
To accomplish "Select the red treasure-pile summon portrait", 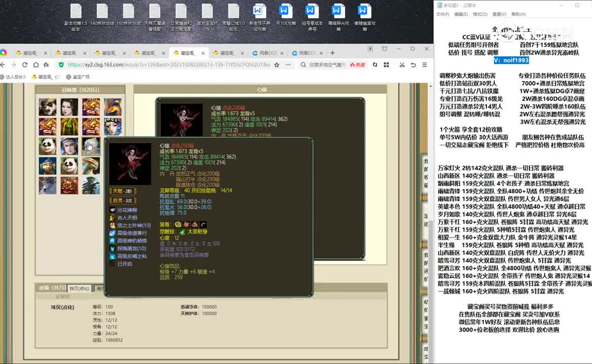I will 69,185.
